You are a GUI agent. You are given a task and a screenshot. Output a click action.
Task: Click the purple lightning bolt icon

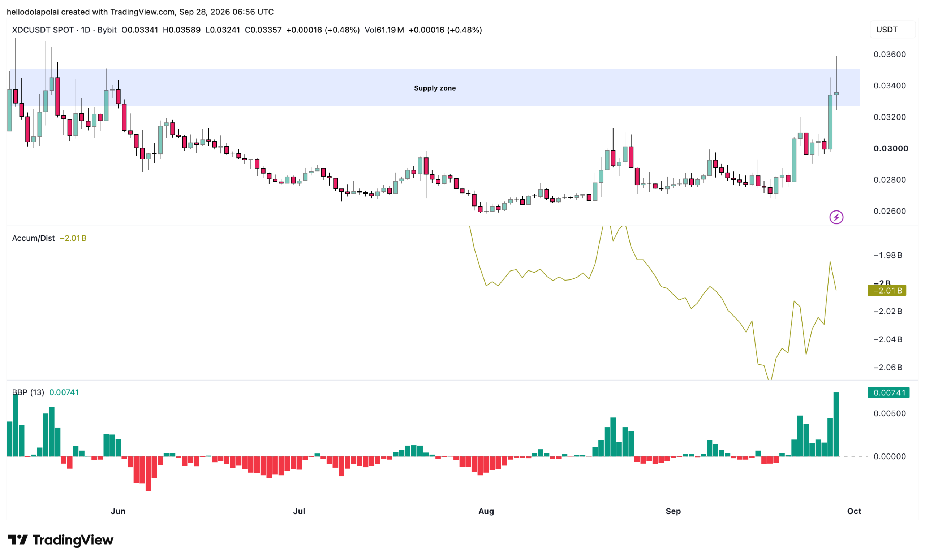[x=836, y=217]
